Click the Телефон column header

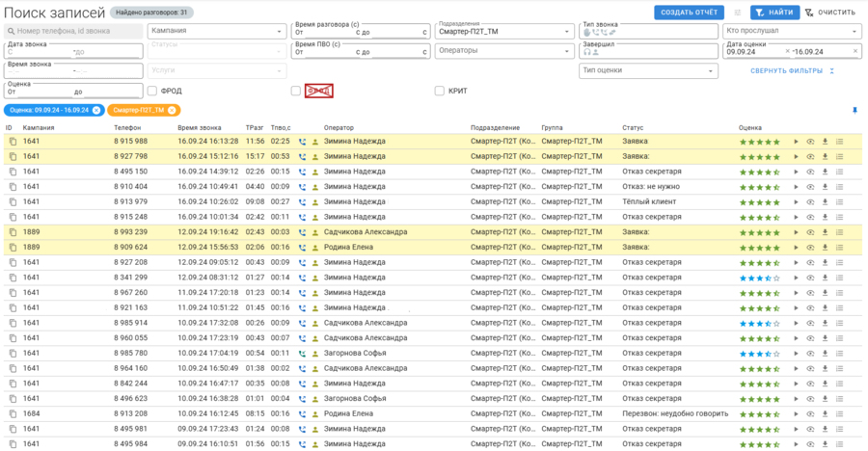pyautogui.click(x=127, y=128)
